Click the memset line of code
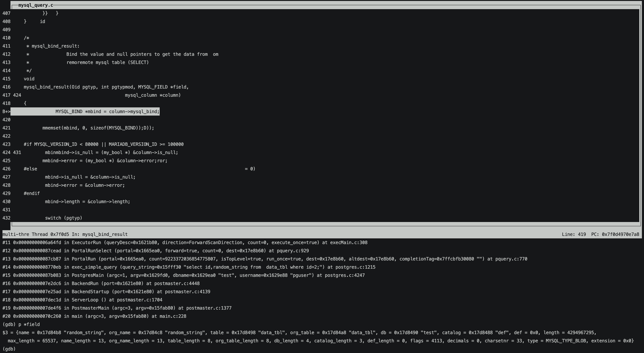 coord(98,128)
